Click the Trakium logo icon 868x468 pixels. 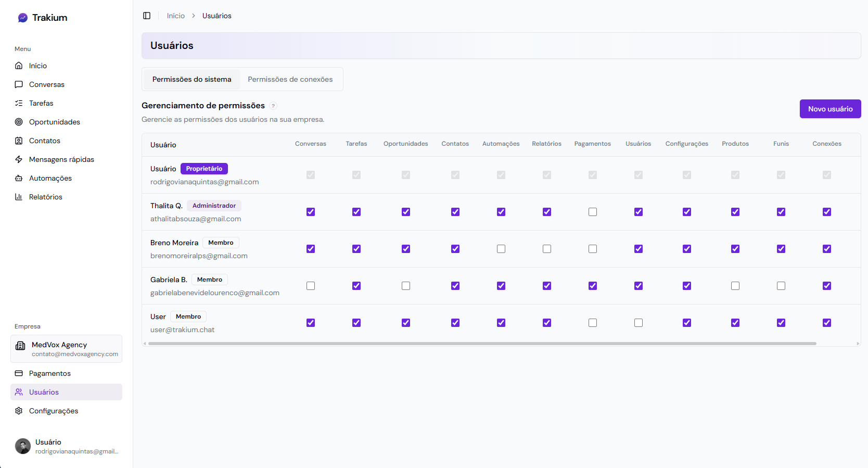pos(22,18)
